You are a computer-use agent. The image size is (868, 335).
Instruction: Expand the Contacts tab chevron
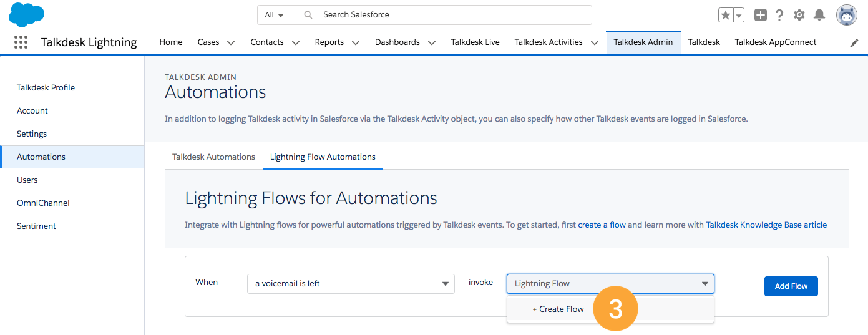click(296, 43)
